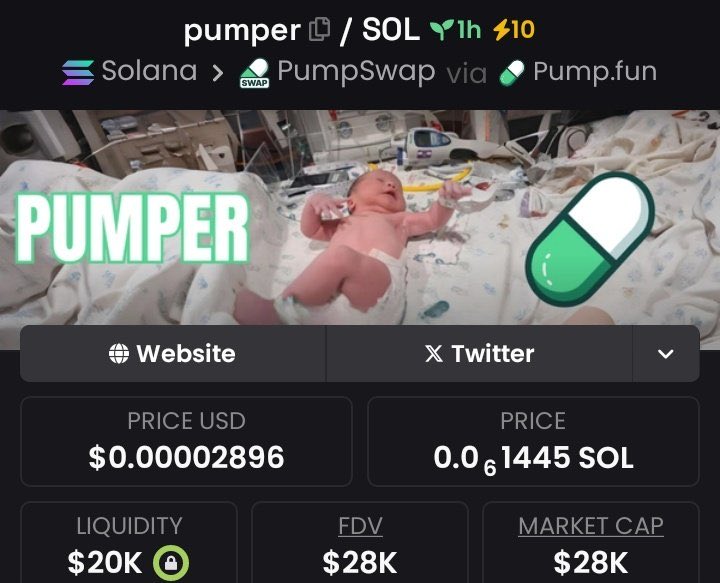Click the Pump.fun launchpad link
This screenshot has height=583, width=720.
click(578, 73)
